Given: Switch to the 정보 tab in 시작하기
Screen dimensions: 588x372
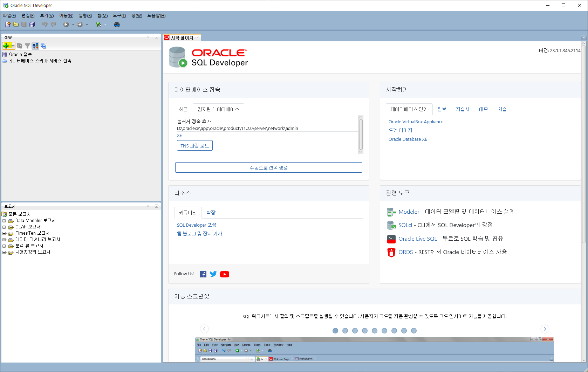Looking at the screenshot, I should coord(442,109).
